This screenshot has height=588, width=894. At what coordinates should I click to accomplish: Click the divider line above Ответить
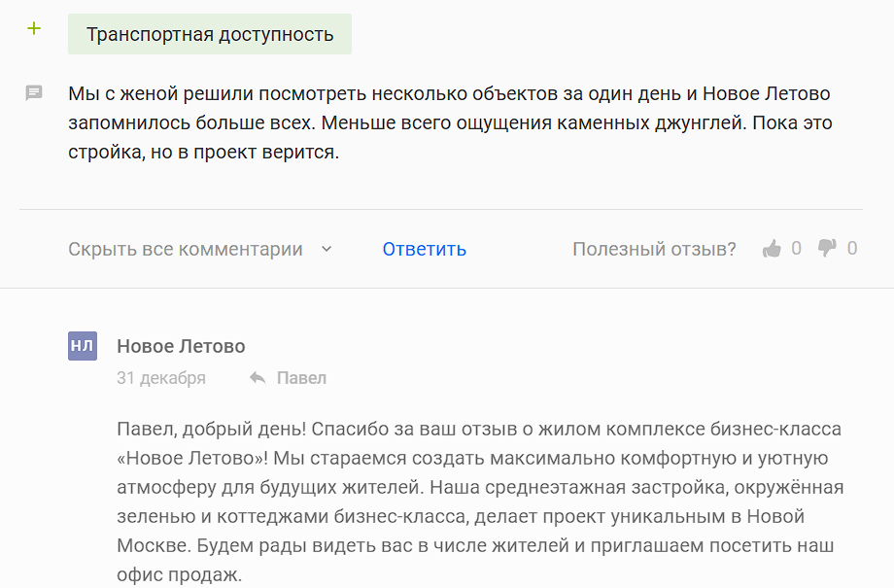441,209
